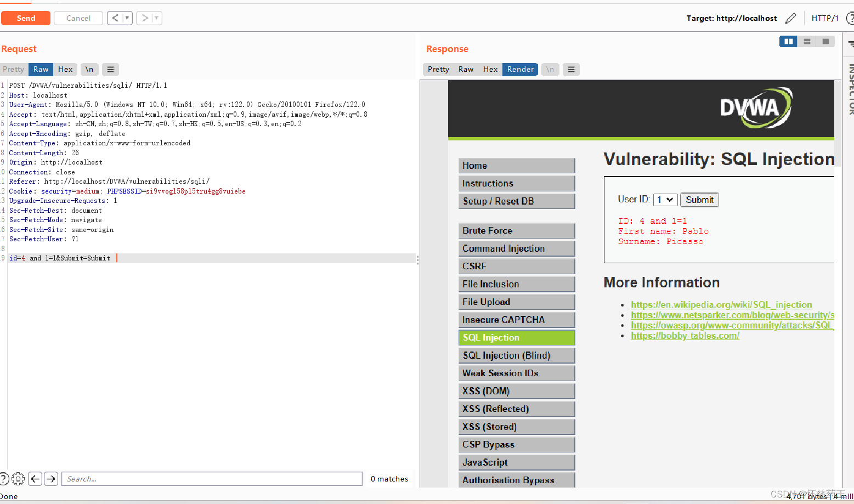The width and height of the screenshot is (854, 504).
Task: Select combined tabbed layout icon
Action: 825,41
